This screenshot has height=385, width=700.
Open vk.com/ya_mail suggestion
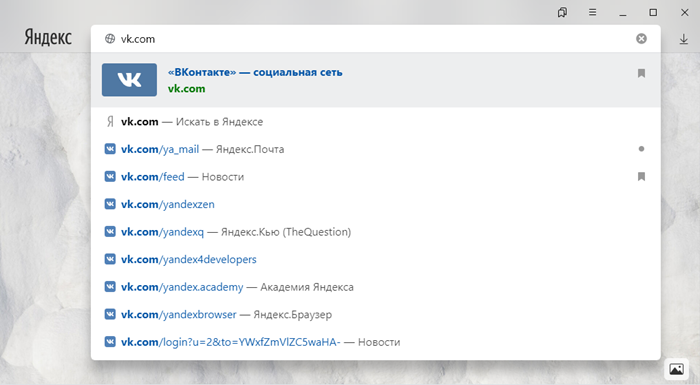(x=375, y=149)
